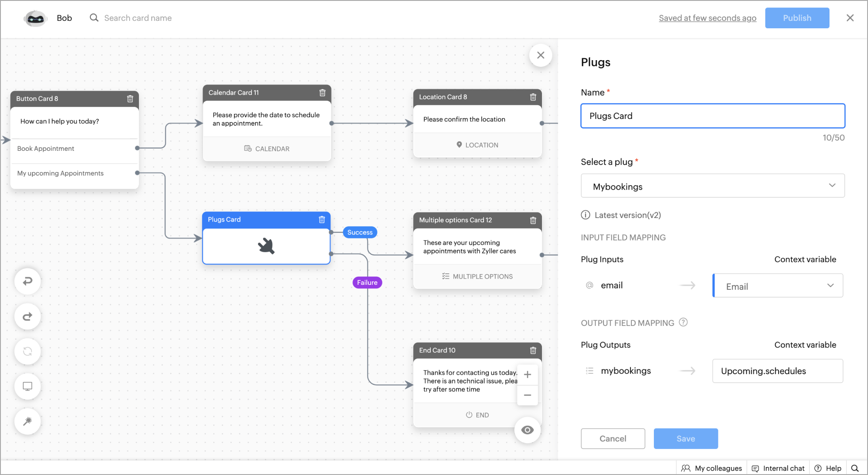Select the My upcoming Appointments option
Viewport: 868px width, 475px height.
pyautogui.click(x=74, y=173)
